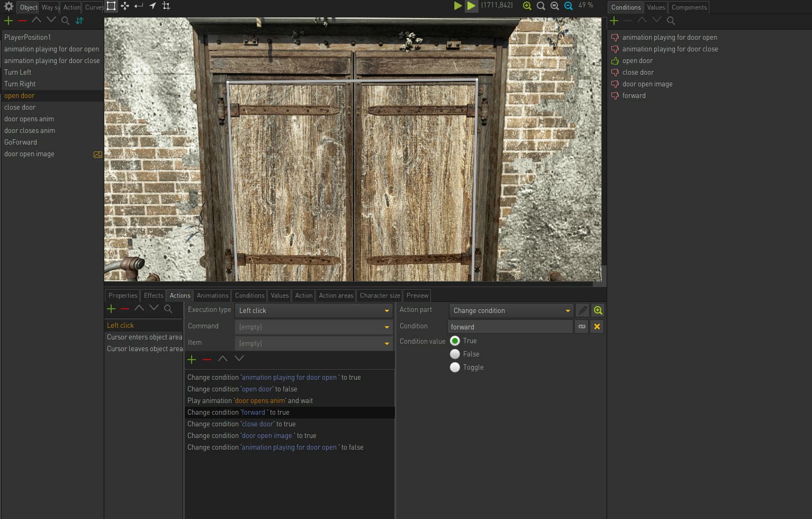Clear the condition with the yellow X
The image size is (812, 519).
click(x=597, y=327)
